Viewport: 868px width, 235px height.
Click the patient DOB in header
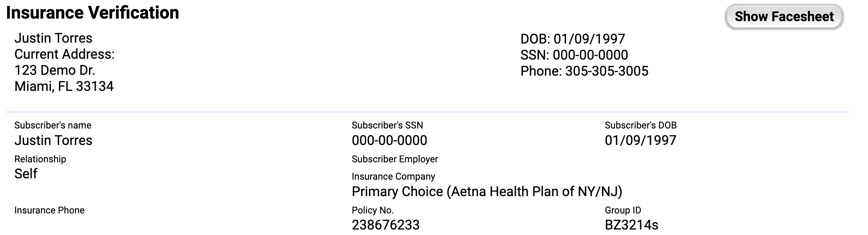pos(572,39)
